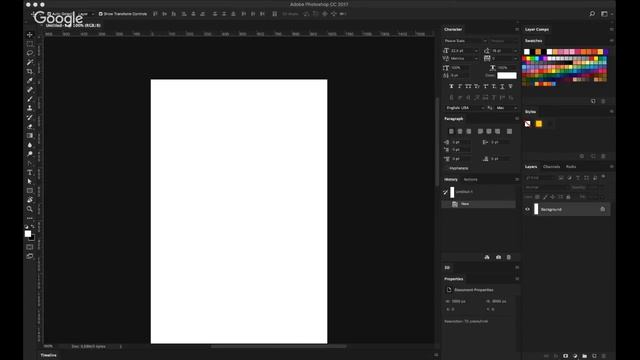The width and height of the screenshot is (640, 360).
Task: Toggle Faux Italic in Character panel
Action: pyautogui.click(x=460, y=87)
